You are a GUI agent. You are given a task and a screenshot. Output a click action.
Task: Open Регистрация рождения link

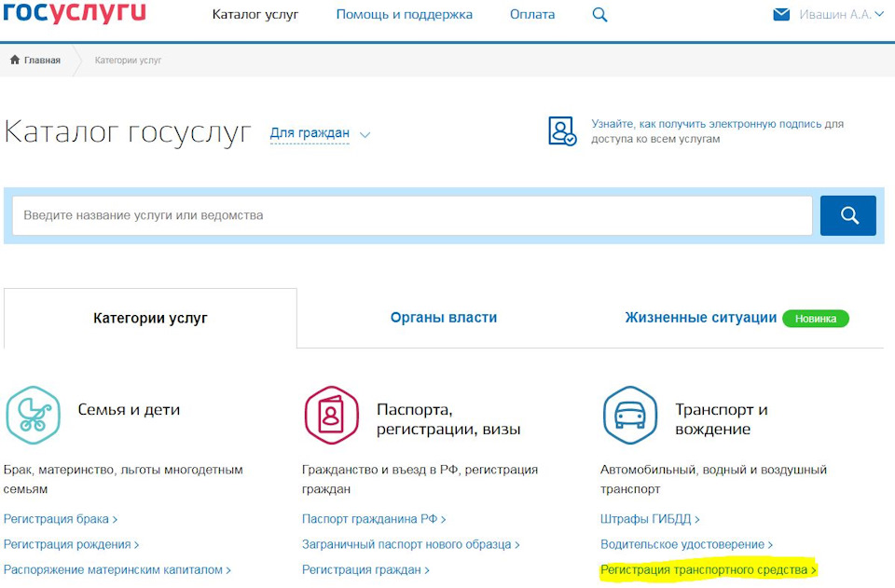72,544
